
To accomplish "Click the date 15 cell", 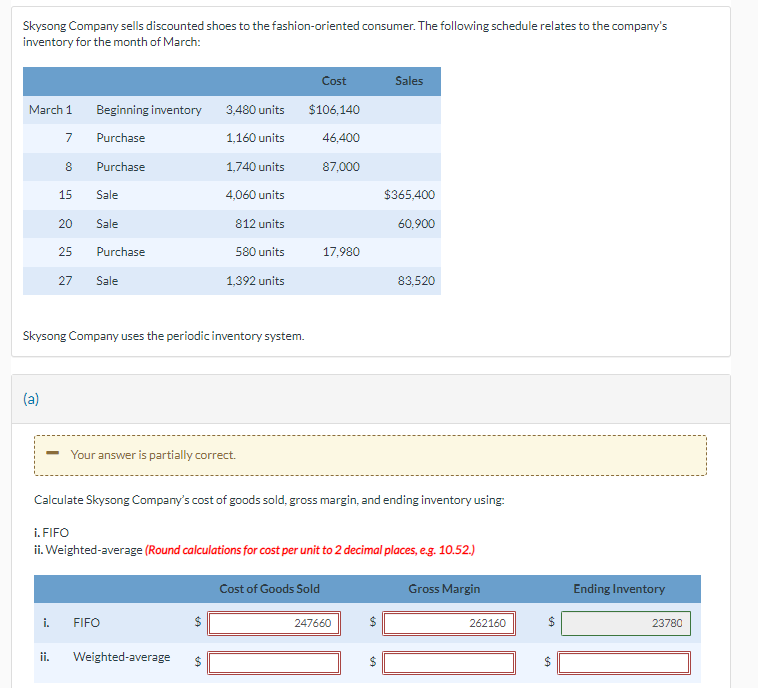I will tap(65, 195).
